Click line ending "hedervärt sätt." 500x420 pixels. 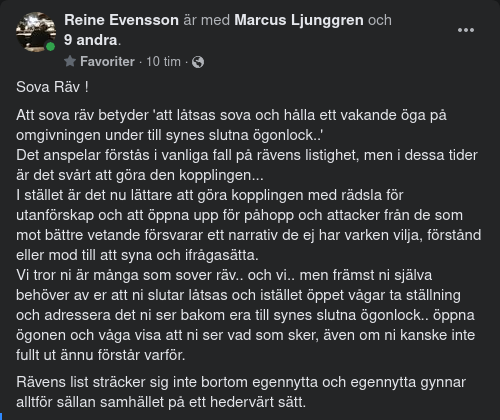coord(161,402)
